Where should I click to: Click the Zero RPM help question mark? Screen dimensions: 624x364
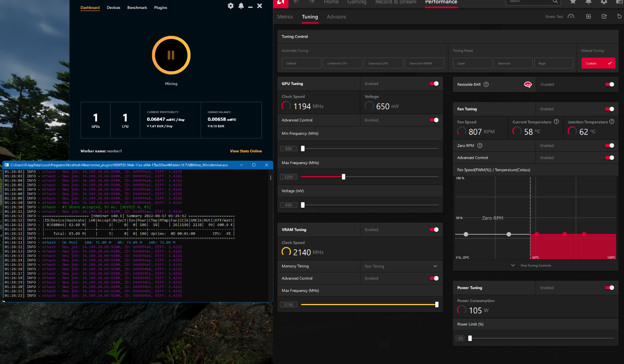480,146
